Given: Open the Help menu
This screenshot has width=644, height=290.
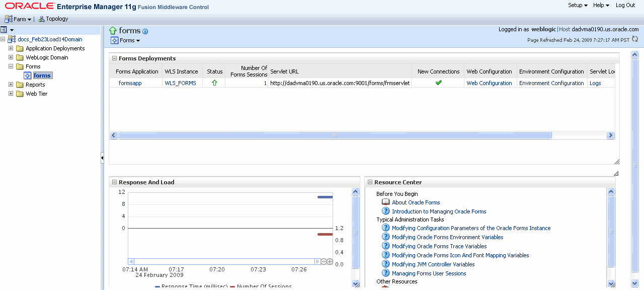Looking at the screenshot, I should [601, 5].
